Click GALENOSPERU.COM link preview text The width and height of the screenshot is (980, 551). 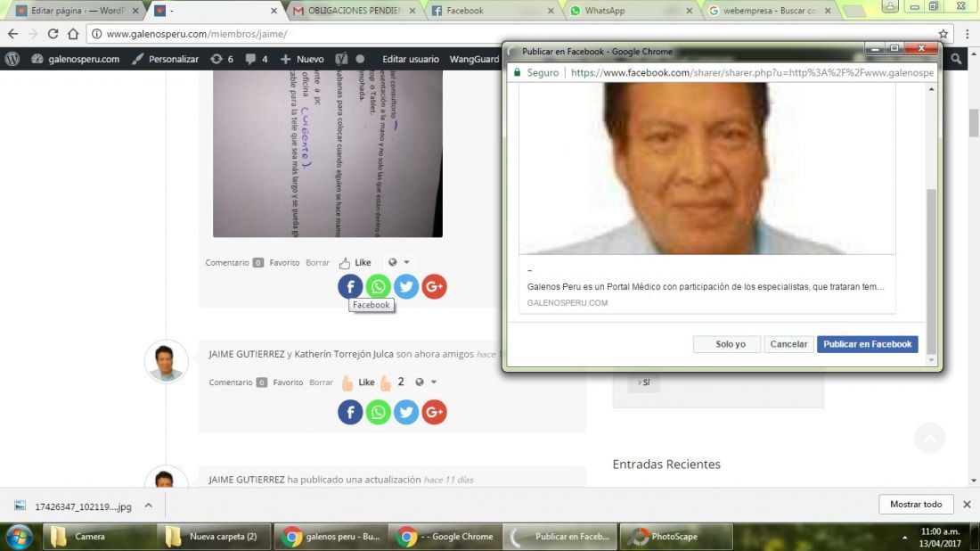point(567,303)
